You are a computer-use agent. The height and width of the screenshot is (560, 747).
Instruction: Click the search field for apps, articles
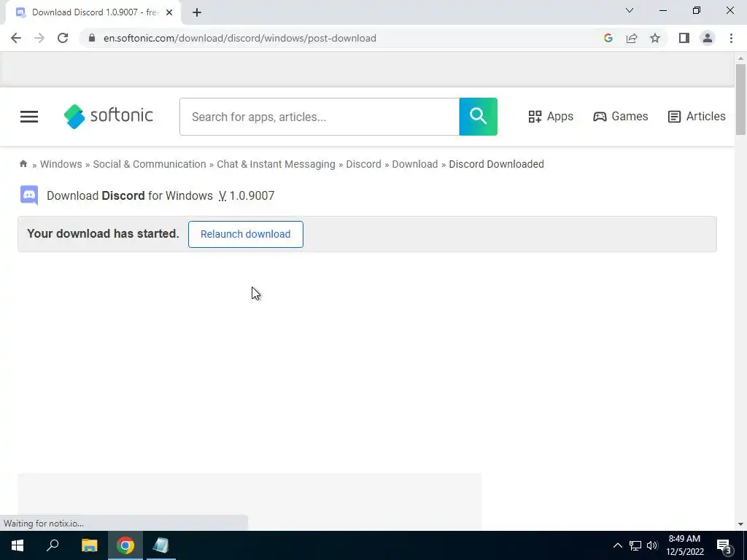click(320, 117)
